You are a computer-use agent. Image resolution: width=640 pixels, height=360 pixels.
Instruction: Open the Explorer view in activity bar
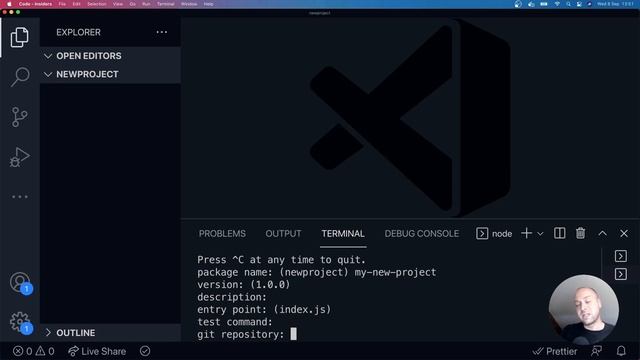tap(19, 37)
